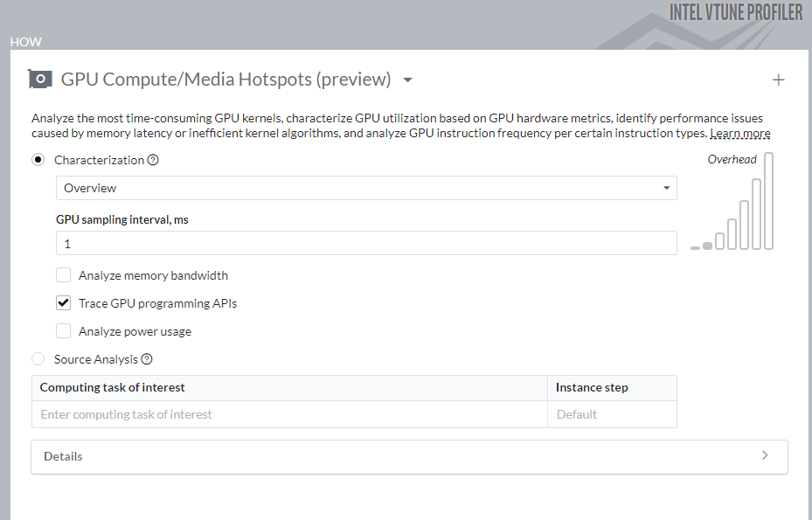The width and height of the screenshot is (812, 520).
Task: Click the GPU Compute/Media Hotspots title
Action: [226, 80]
